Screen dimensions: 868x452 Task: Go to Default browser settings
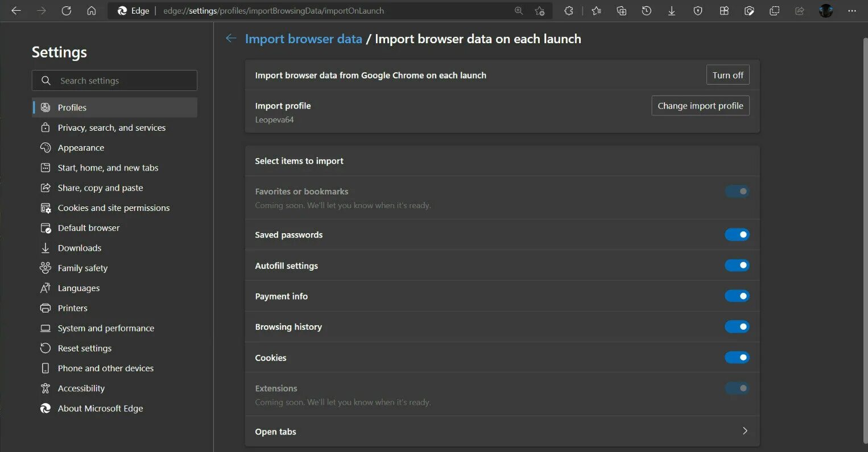pyautogui.click(x=115, y=228)
